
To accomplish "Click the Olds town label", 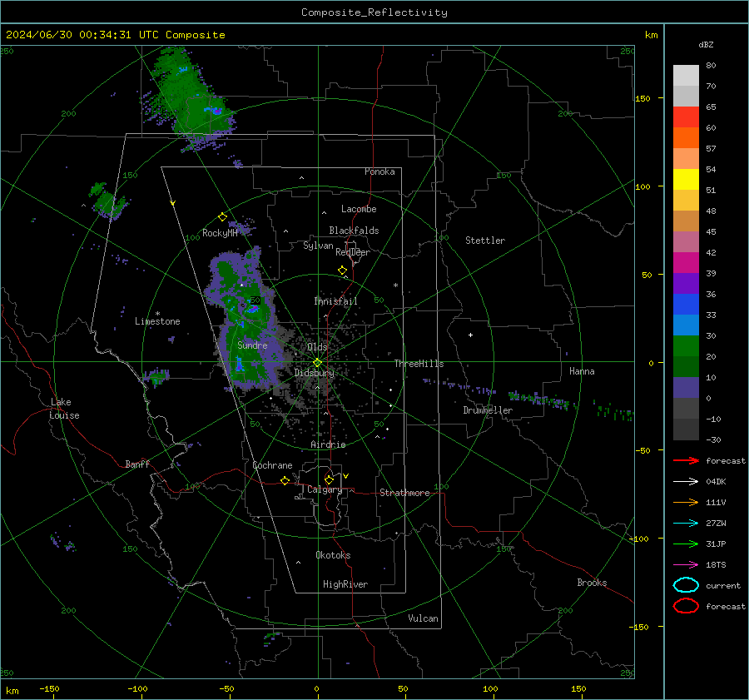I will pos(317,347).
